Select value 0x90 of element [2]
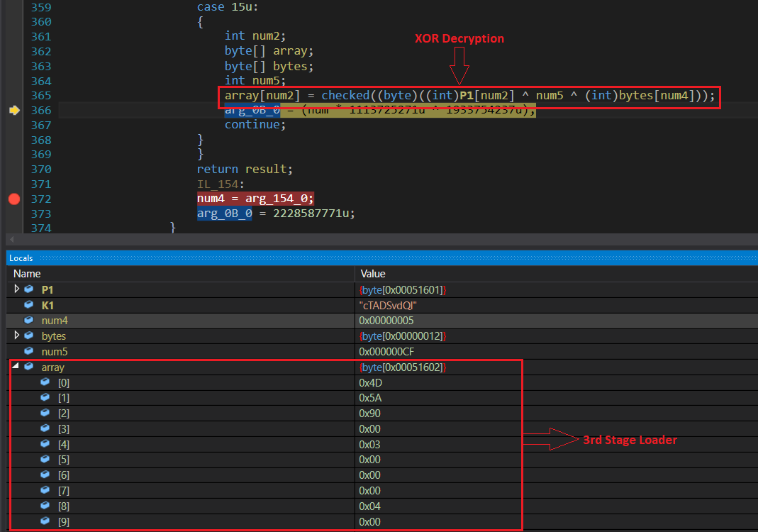 coord(370,414)
